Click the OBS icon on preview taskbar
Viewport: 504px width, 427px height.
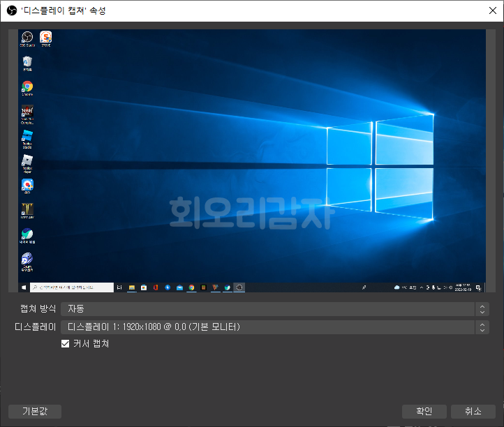click(239, 287)
